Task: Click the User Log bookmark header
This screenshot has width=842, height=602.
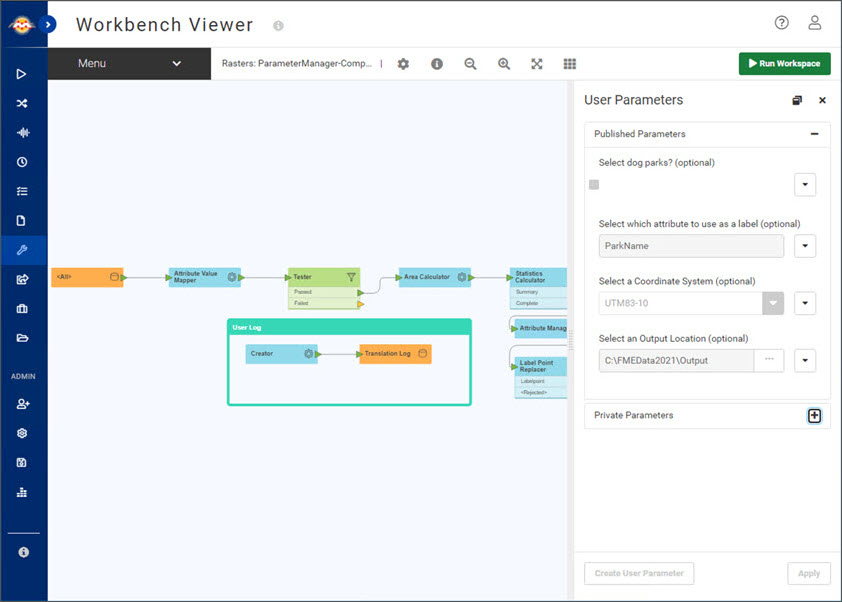Action: coord(349,327)
